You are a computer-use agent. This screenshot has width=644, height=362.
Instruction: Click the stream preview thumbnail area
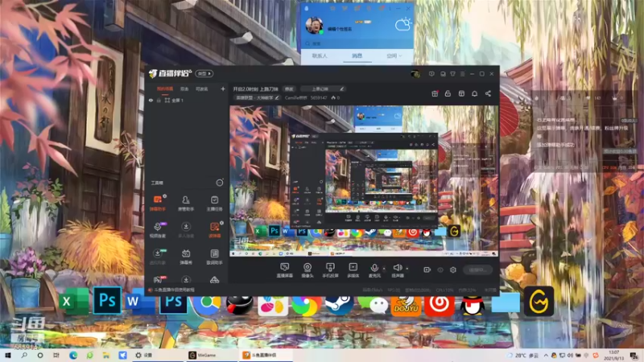(x=364, y=181)
